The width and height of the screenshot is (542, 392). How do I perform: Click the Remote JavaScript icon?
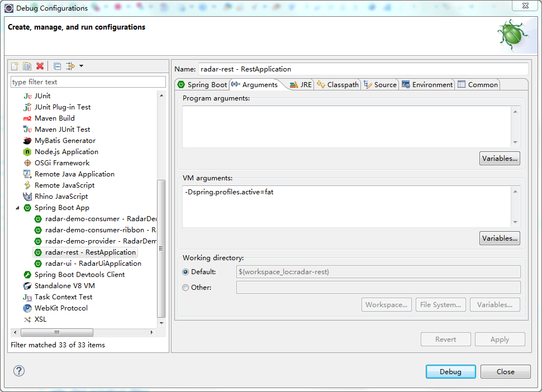[27, 185]
